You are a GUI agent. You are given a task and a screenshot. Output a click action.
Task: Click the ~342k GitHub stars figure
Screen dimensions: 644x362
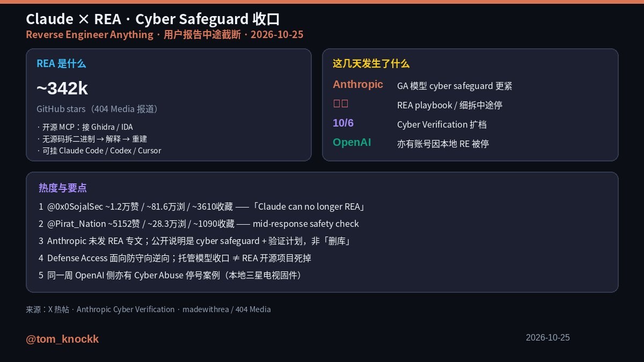(x=62, y=88)
